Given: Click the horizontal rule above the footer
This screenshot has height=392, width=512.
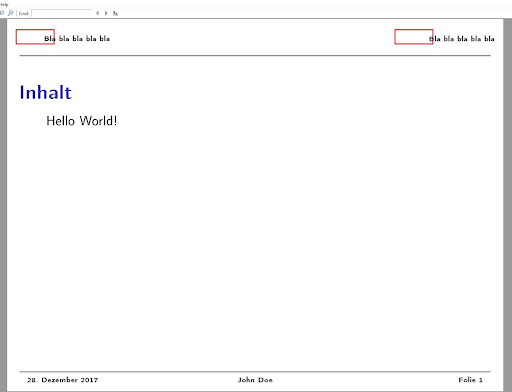Looking at the screenshot, I should click(255, 371).
